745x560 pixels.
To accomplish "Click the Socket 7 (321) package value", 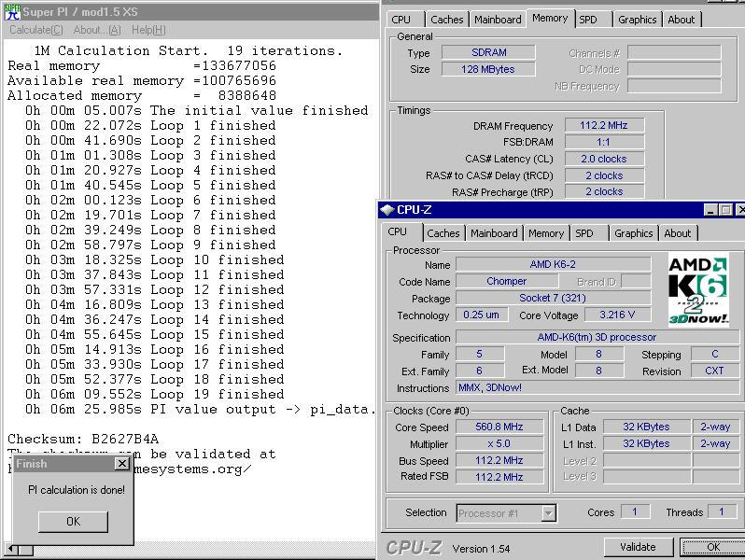I will click(553, 298).
